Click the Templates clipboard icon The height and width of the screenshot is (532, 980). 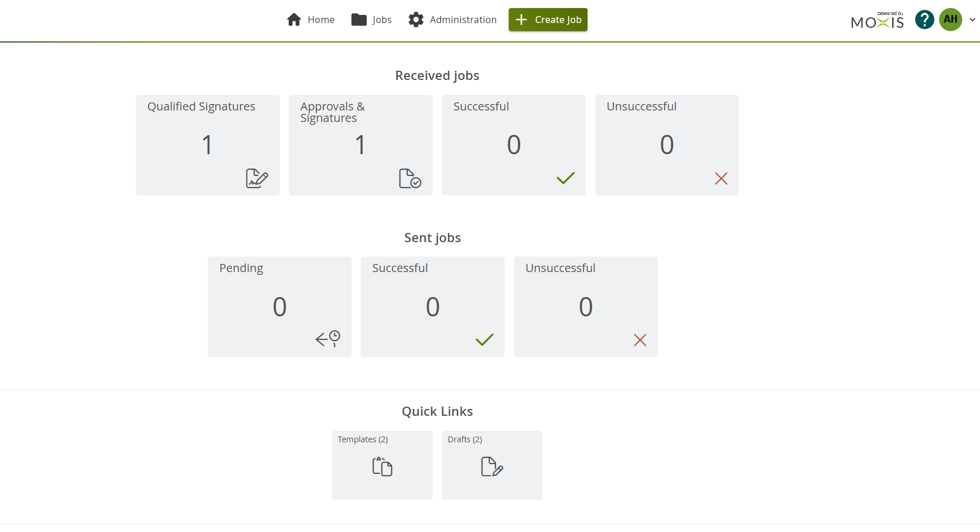[x=382, y=466]
